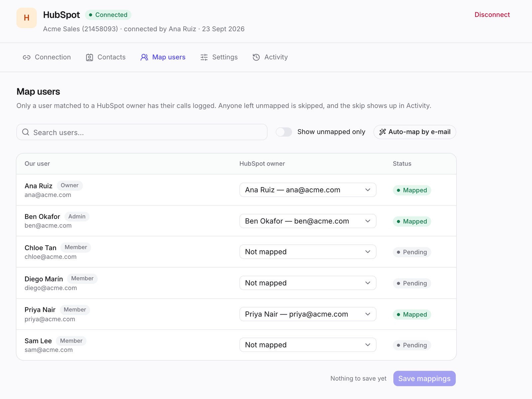Viewport: 532px width, 399px height.
Task: Toggle Show unmapped only switch
Action: (284, 132)
